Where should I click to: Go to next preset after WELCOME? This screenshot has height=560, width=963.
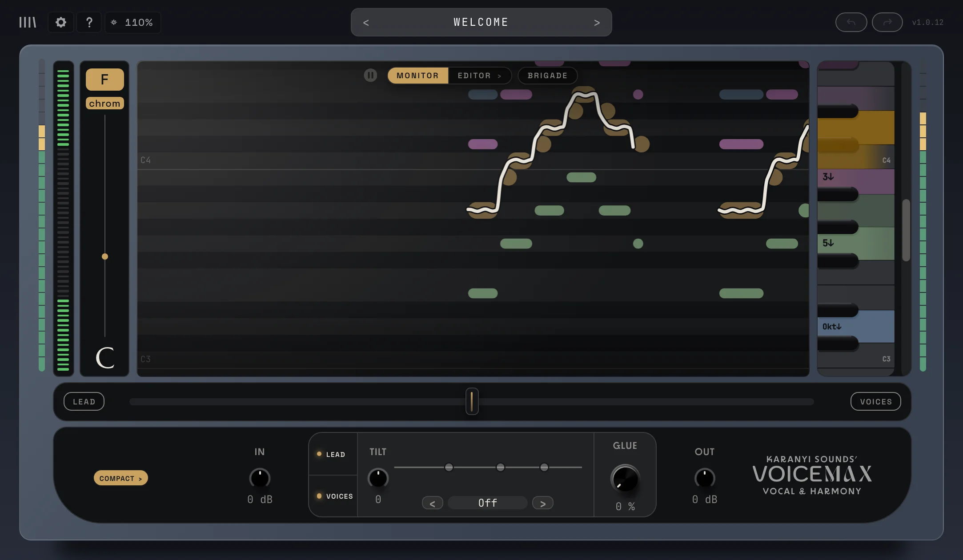[x=597, y=23]
